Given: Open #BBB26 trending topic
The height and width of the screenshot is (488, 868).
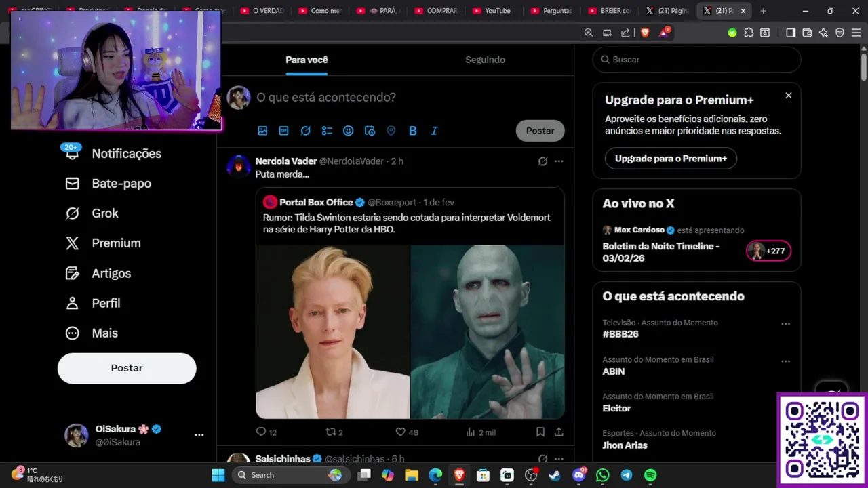Looking at the screenshot, I should pyautogui.click(x=620, y=334).
